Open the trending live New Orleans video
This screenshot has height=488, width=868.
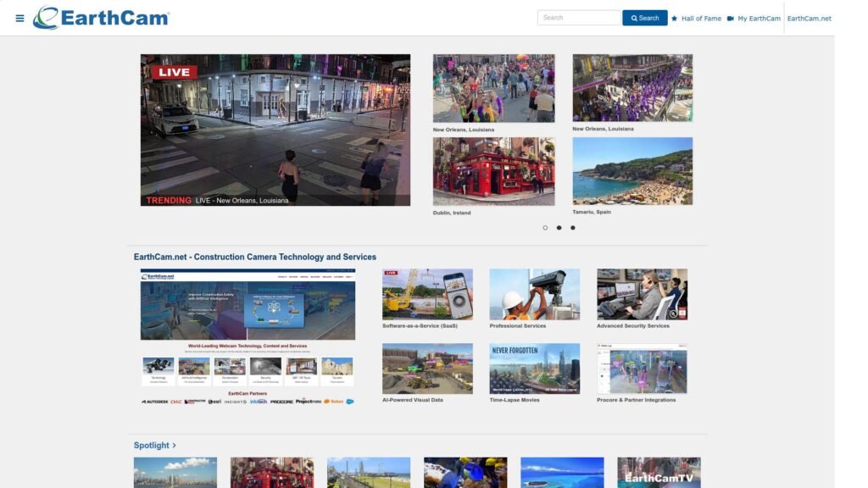275,130
